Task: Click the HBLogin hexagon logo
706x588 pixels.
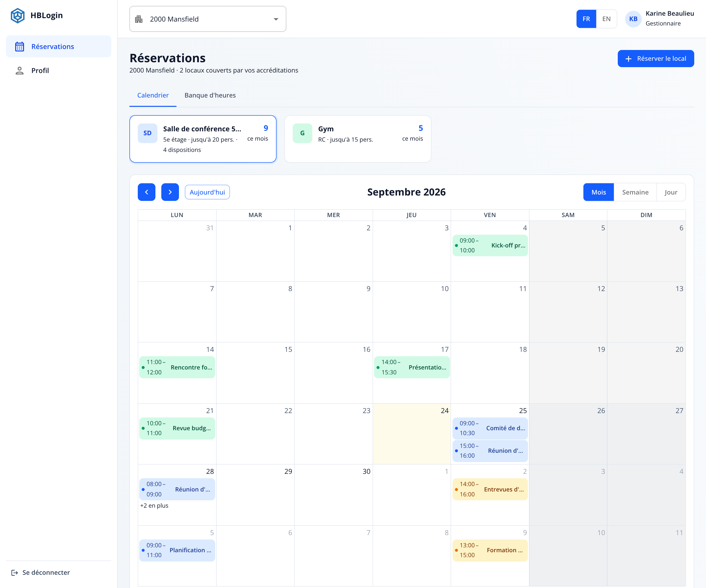Action: click(17, 15)
